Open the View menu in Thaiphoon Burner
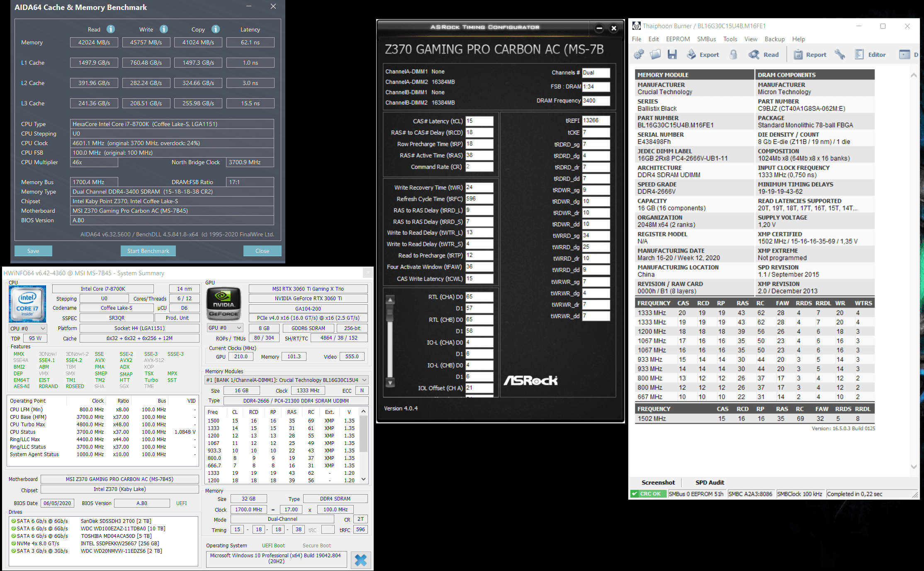 [751, 39]
